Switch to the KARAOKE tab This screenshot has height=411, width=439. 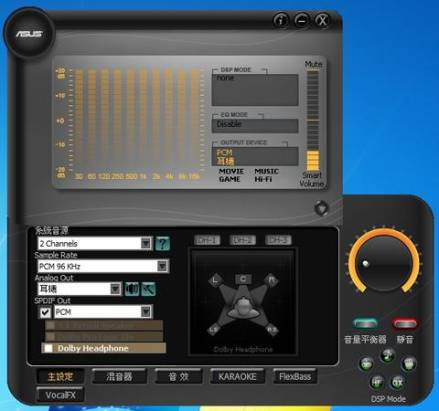[237, 377]
